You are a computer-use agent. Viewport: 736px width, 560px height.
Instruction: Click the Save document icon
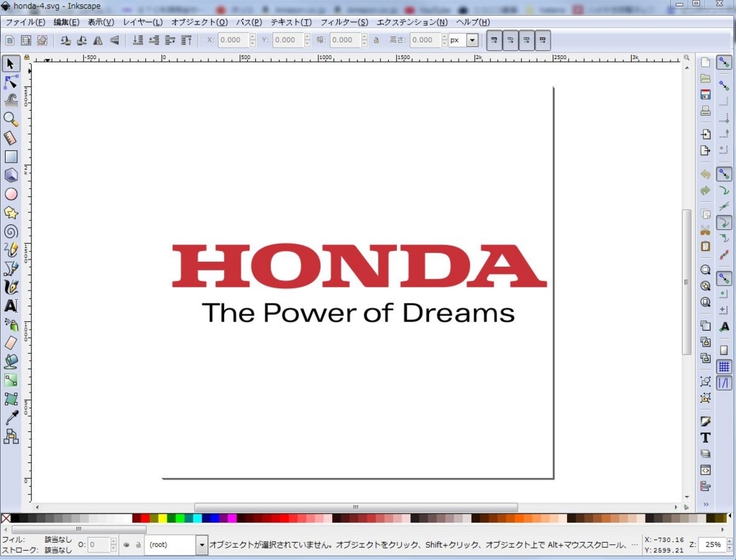705,94
